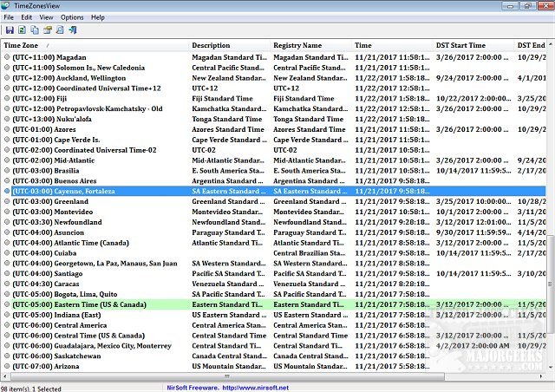Image resolution: width=555 pixels, height=392 pixels.
Task: Sort by the Registry Name column header
Action: click(x=310, y=45)
